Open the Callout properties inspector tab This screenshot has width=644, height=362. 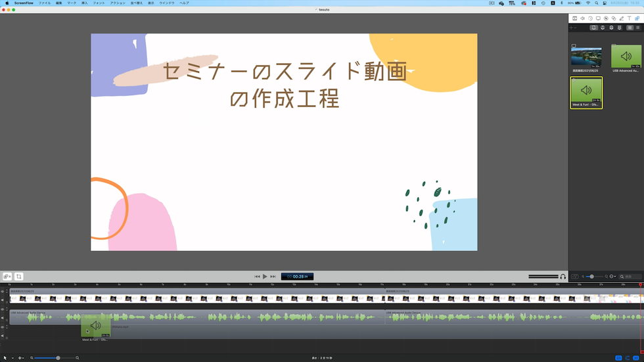[x=606, y=18]
